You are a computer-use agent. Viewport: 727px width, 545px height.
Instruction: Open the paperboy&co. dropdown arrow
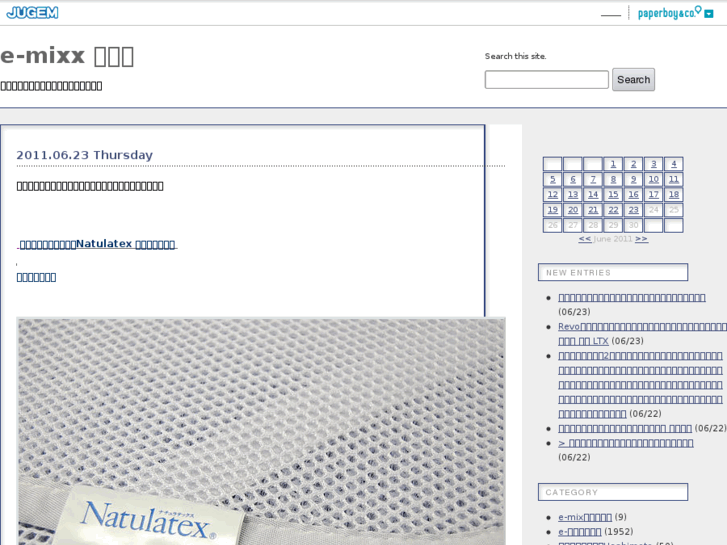click(x=709, y=14)
